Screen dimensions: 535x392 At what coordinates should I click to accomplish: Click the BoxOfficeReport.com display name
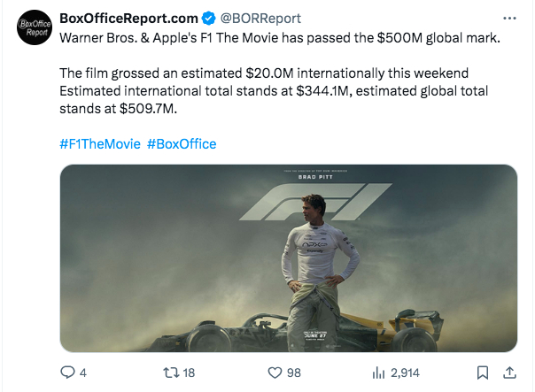click(128, 18)
